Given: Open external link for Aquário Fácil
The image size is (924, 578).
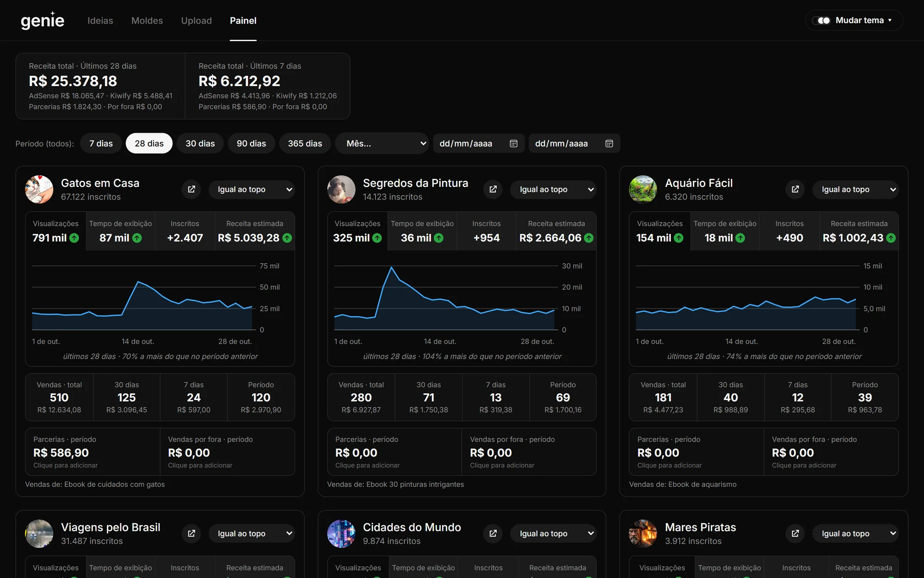Looking at the screenshot, I should (795, 189).
